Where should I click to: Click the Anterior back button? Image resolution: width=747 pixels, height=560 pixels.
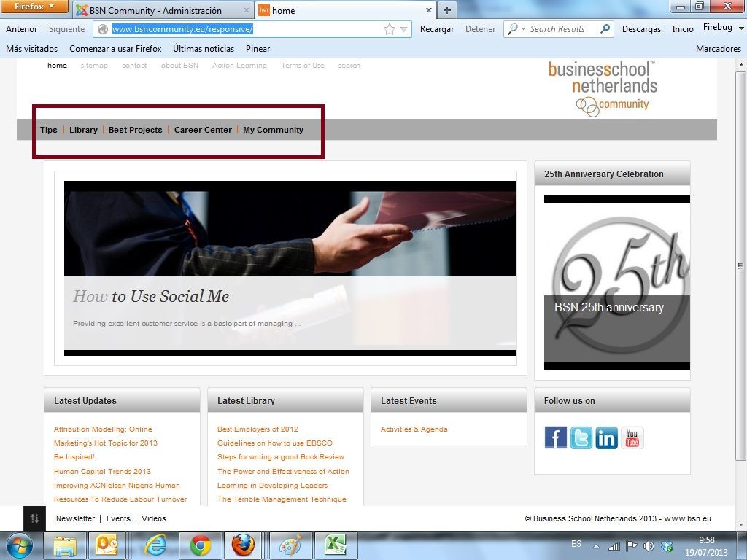pos(21,29)
